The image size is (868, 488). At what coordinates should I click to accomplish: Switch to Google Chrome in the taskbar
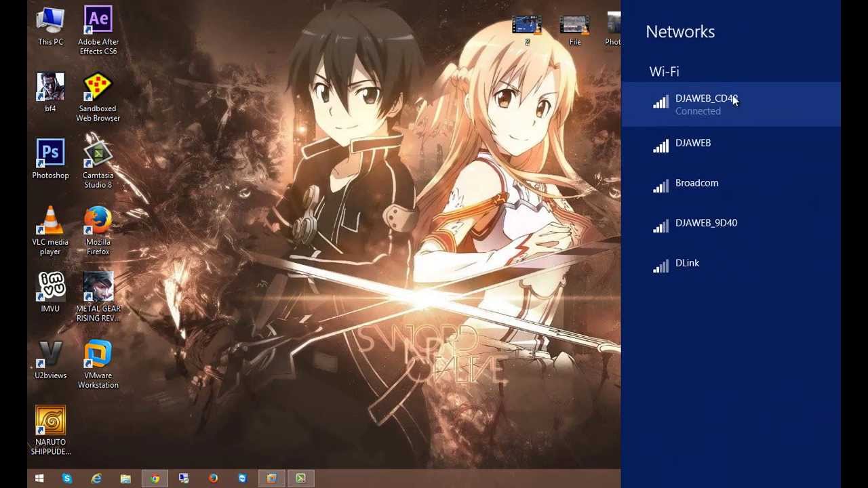(155, 479)
